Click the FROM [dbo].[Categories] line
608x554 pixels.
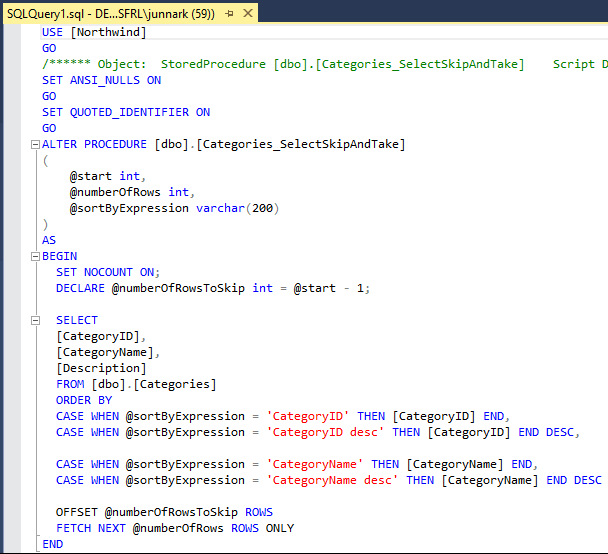(136, 384)
